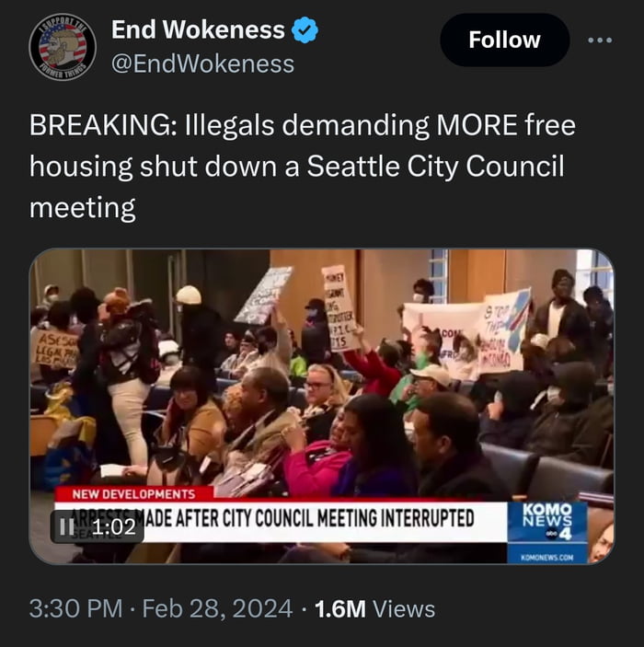Open the 3:30 PM post time link
The height and width of the screenshot is (647, 644).
coord(76,608)
